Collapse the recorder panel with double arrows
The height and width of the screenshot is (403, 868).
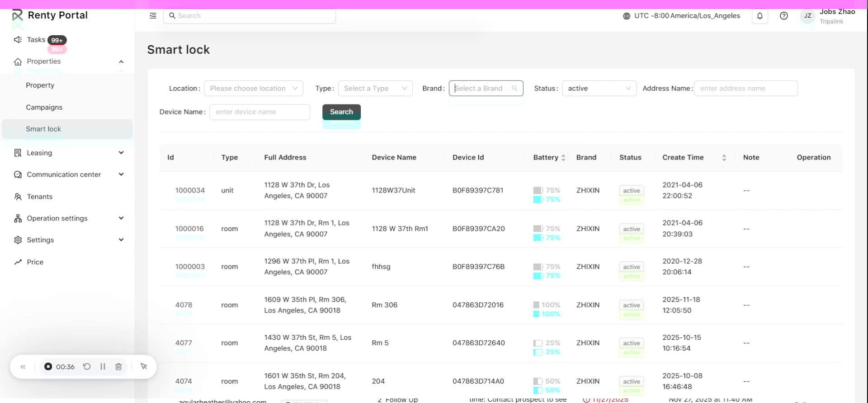pyautogui.click(x=23, y=367)
